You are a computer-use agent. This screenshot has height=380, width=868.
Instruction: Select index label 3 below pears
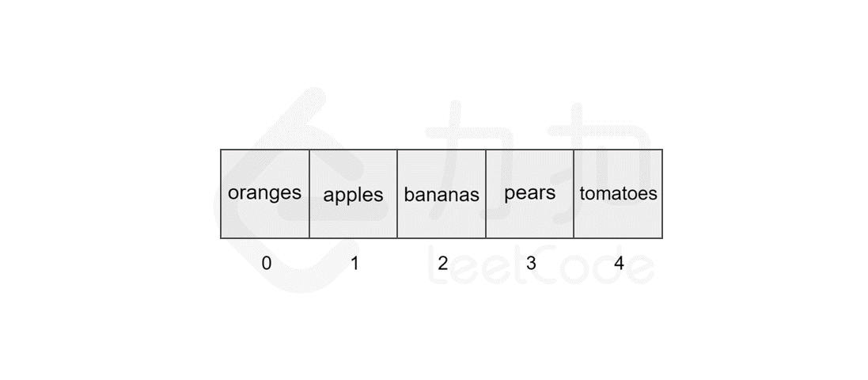[531, 264]
